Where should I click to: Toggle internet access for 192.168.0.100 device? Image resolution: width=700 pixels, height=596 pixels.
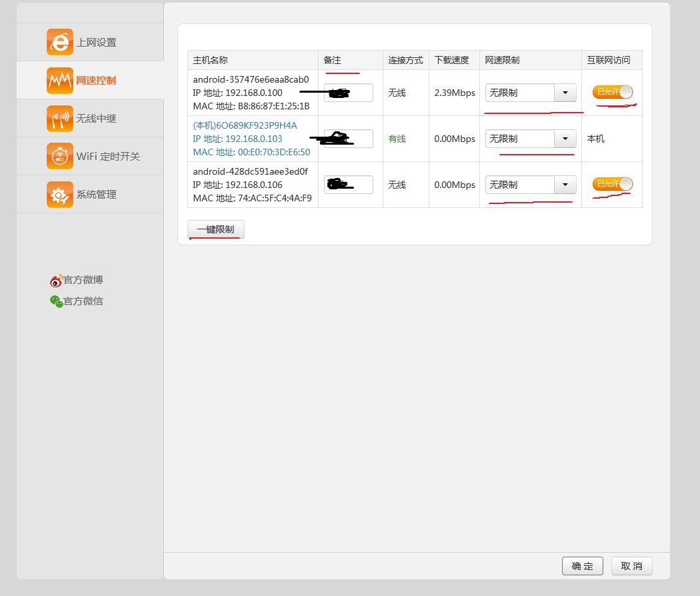(612, 92)
